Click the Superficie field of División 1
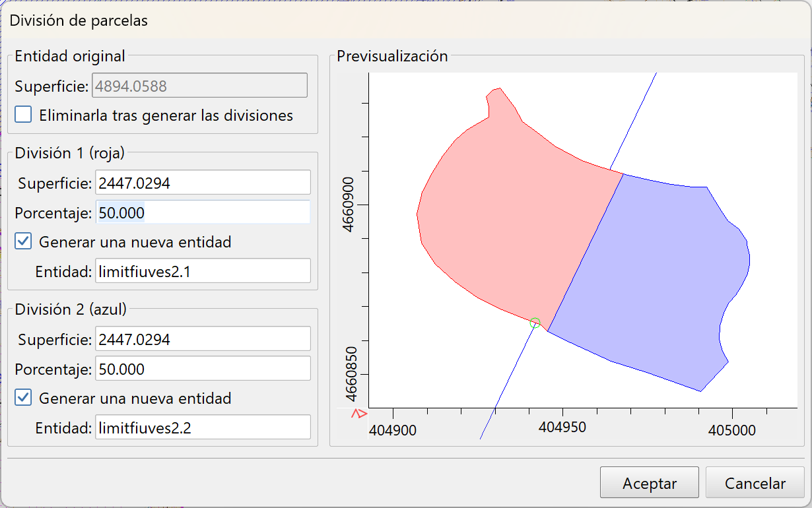 click(203, 182)
